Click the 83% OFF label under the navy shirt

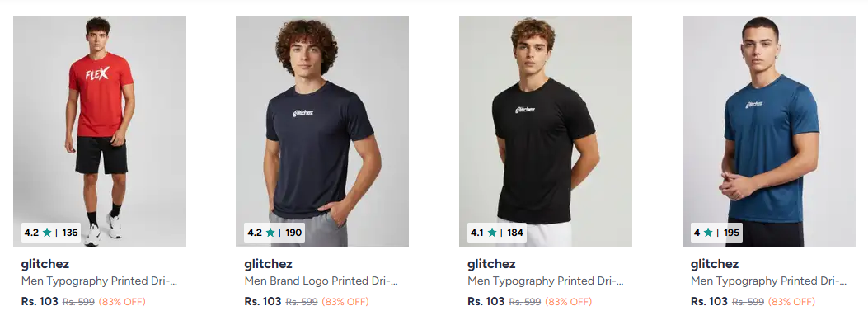345,302
